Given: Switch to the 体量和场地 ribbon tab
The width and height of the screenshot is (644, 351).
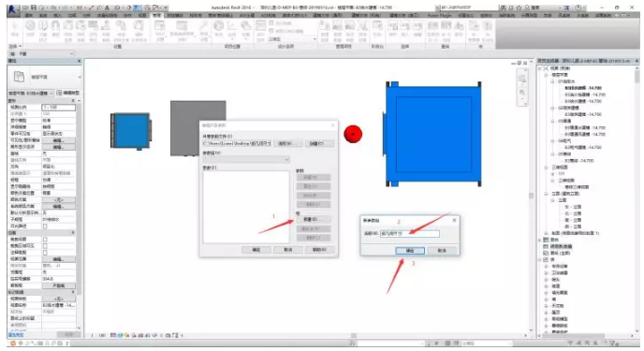Looking at the screenshot, I should click(108, 15).
